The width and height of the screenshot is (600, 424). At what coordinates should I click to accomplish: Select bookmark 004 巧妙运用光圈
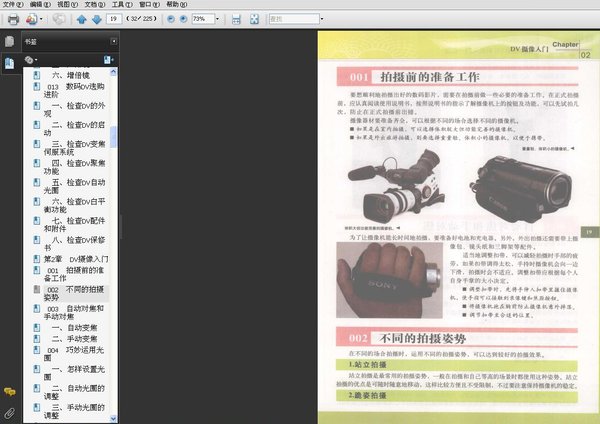74,354
